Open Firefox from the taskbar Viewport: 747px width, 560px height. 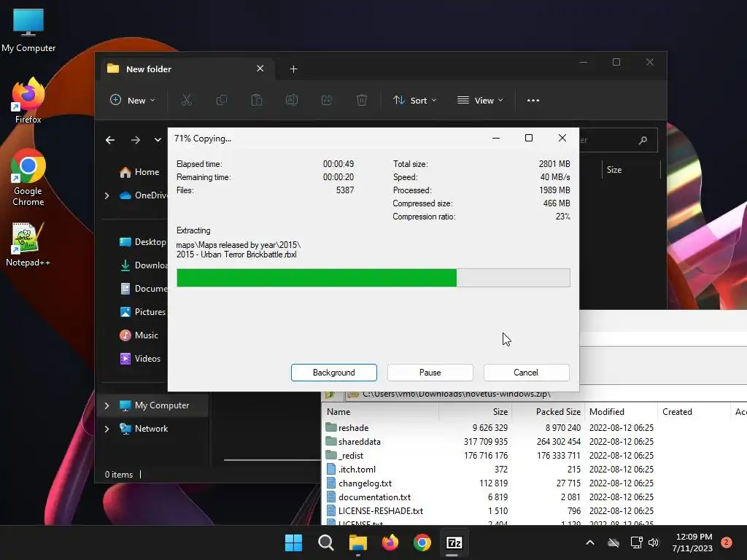[390, 542]
